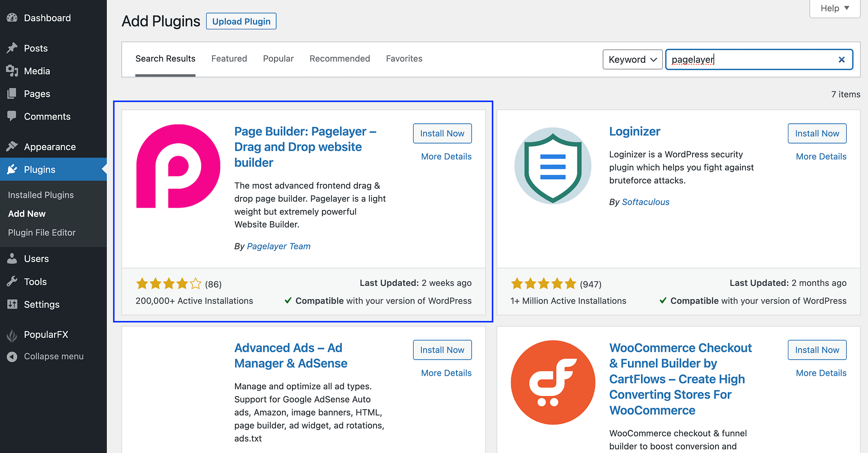Screen dimensions: 868x453
Task: Switch to the Popular tab
Action: click(278, 59)
